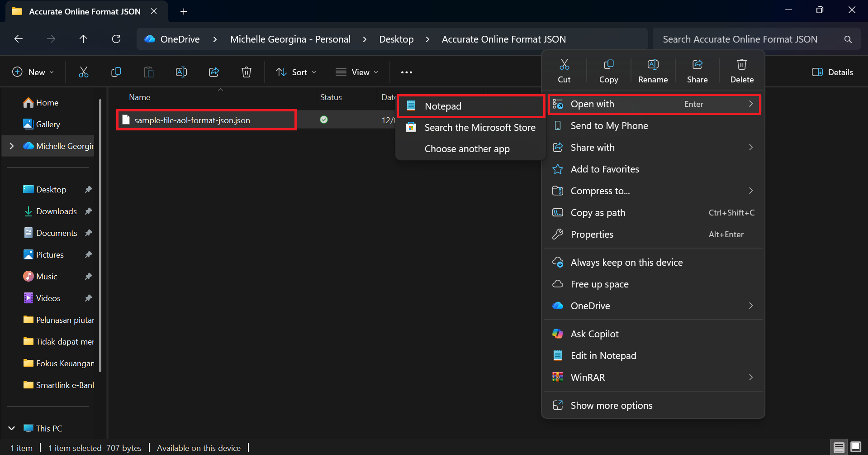868x455 pixels.
Task: Click the navigation pane vertical scrollbar
Action: (100, 235)
